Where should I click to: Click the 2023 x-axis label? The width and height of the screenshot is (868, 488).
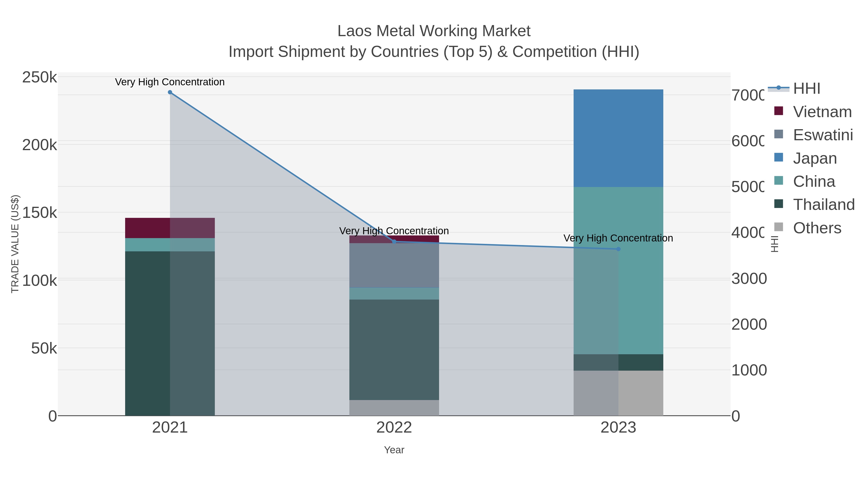tap(618, 428)
